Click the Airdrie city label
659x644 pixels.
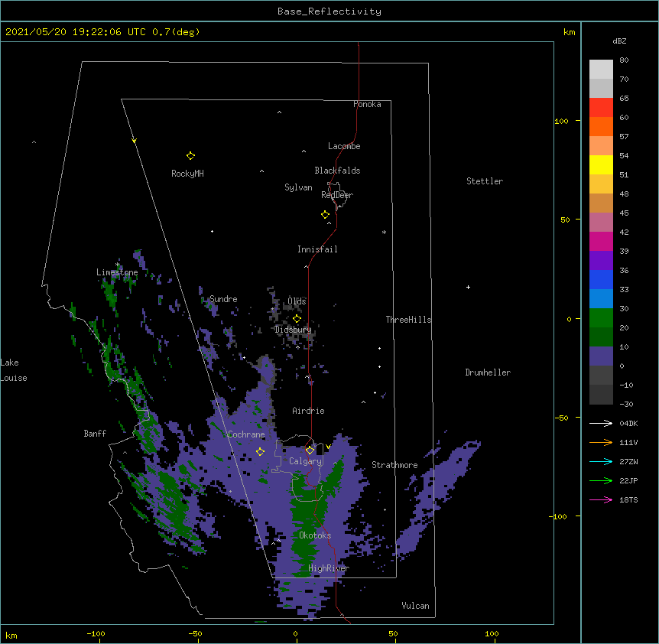[x=308, y=411]
